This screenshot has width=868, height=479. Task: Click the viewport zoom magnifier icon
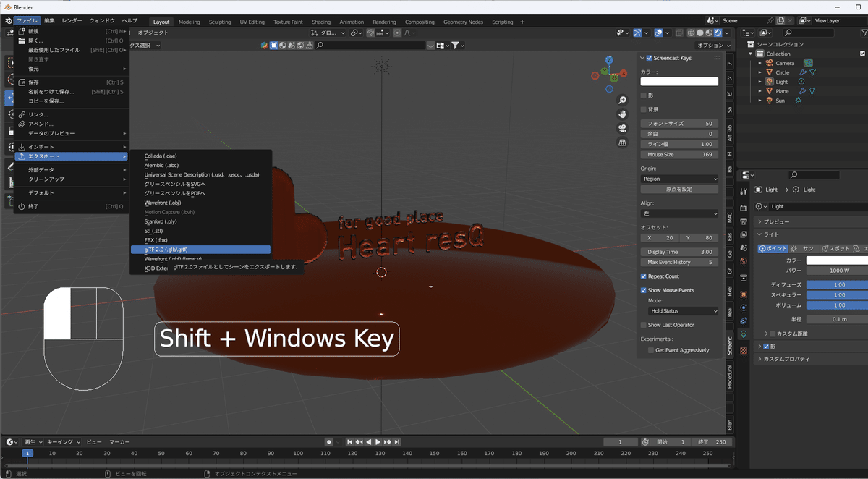click(622, 100)
